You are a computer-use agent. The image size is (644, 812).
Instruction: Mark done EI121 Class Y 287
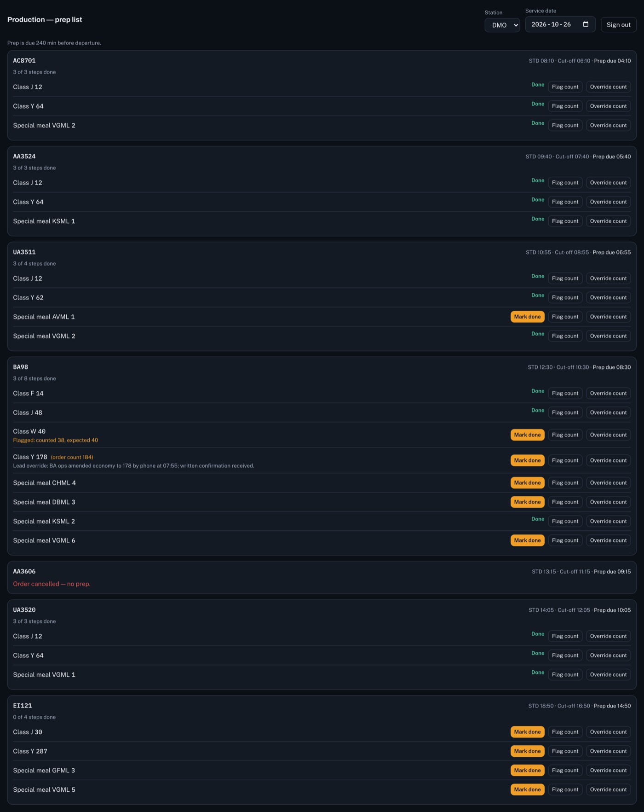point(528,751)
